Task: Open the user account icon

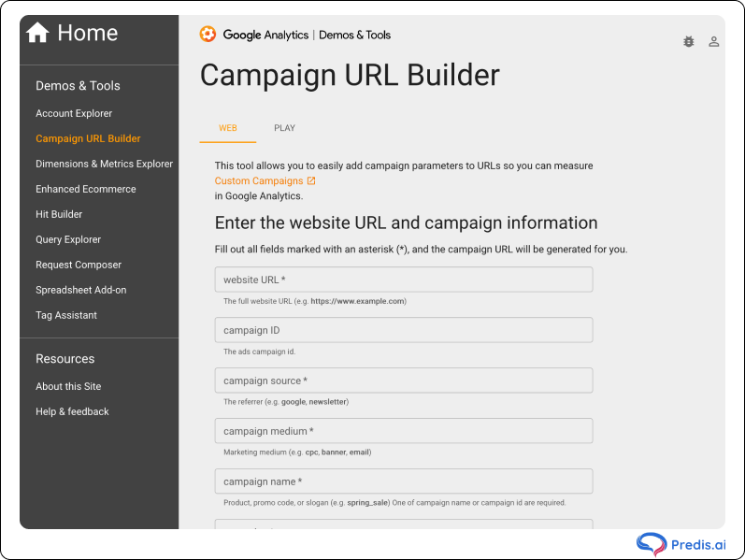Action: click(x=713, y=42)
